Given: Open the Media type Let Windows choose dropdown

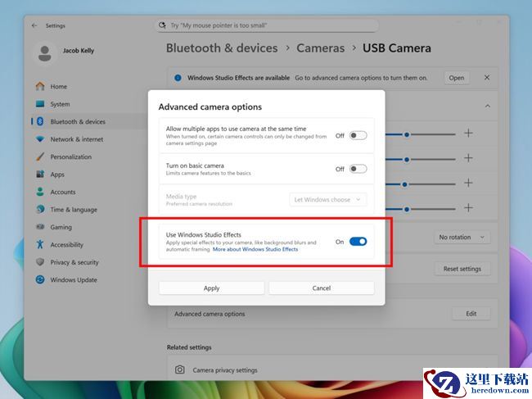Looking at the screenshot, I should pos(327,200).
